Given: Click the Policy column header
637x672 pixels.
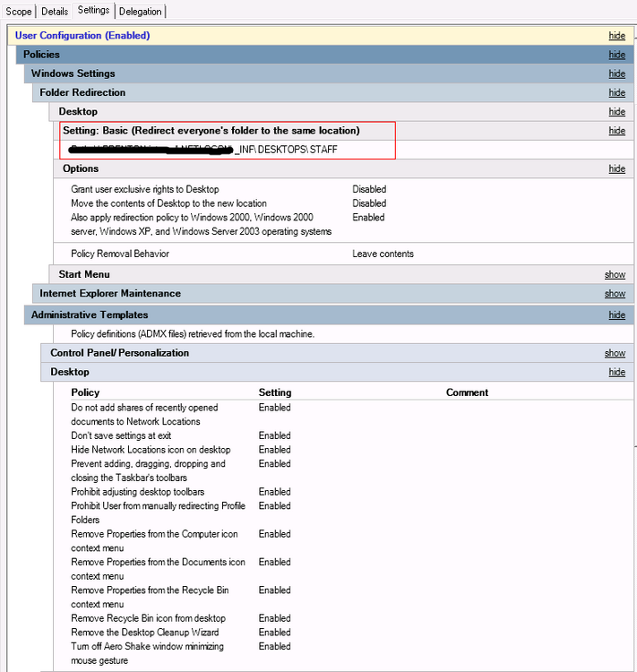Looking at the screenshot, I should pyautogui.click(x=85, y=392).
